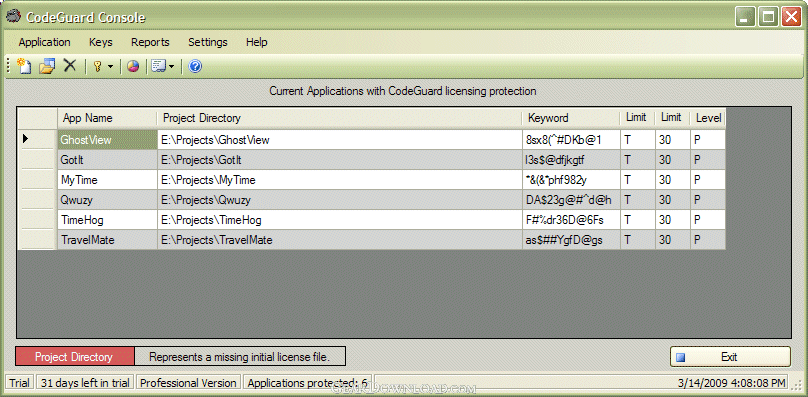Click the pie chart reports icon
The height and width of the screenshot is (397, 808).
(133, 66)
